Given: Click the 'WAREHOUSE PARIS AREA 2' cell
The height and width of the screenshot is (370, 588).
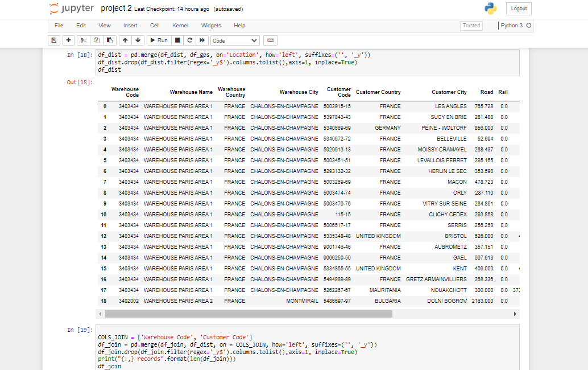Looking at the screenshot, I should pyautogui.click(x=178, y=301).
